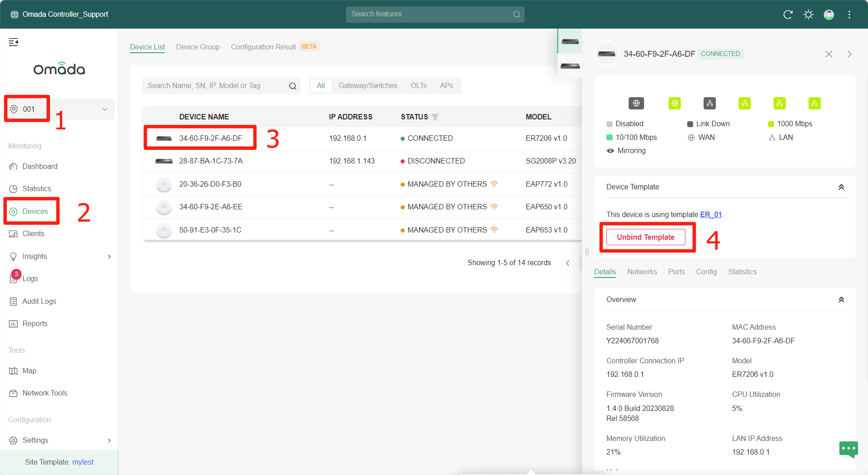Open the Details tab in device panel
The width and height of the screenshot is (868, 475).
[605, 272]
